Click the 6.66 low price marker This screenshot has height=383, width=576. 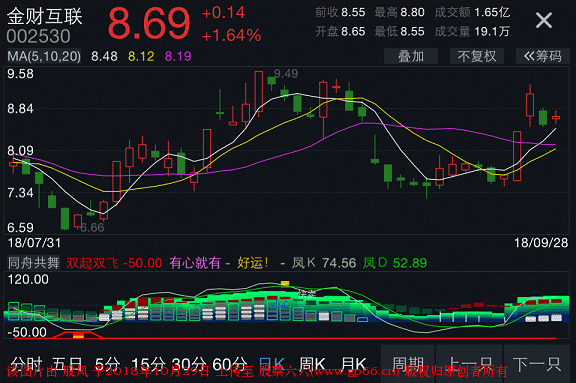tap(92, 228)
